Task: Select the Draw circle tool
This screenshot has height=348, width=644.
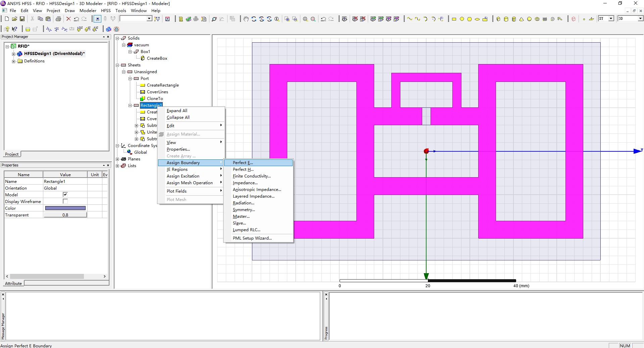Action: pos(462,19)
